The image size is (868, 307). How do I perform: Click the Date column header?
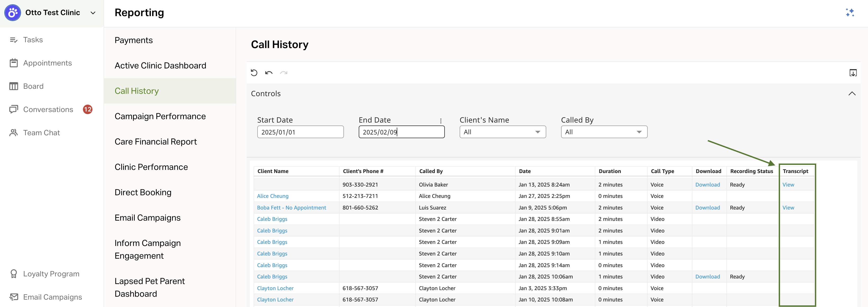[x=525, y=171]
